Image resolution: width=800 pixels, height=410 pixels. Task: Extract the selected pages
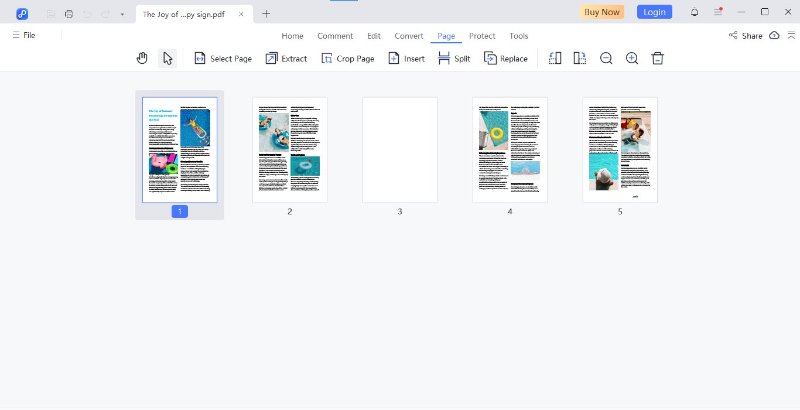(x=286, y=59)
